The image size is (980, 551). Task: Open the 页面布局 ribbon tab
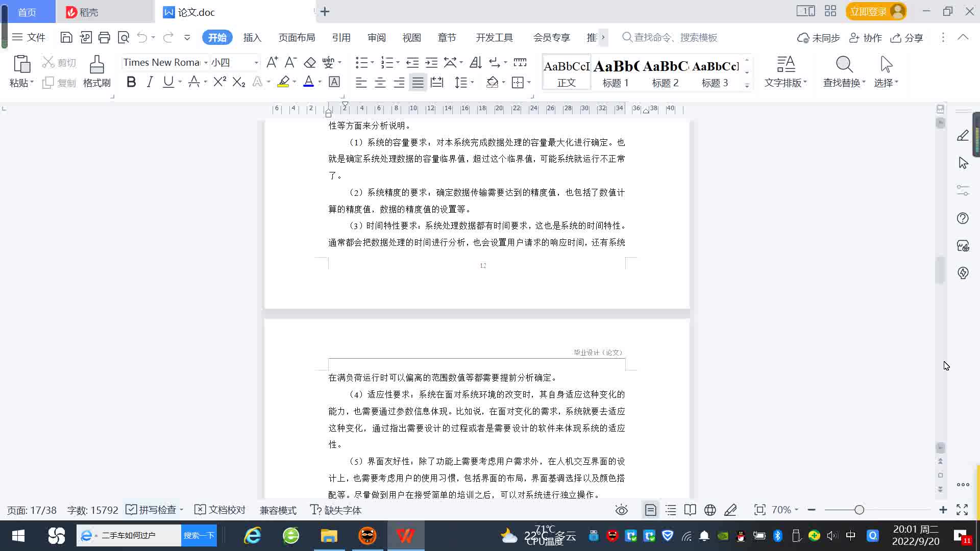point(297,37)
